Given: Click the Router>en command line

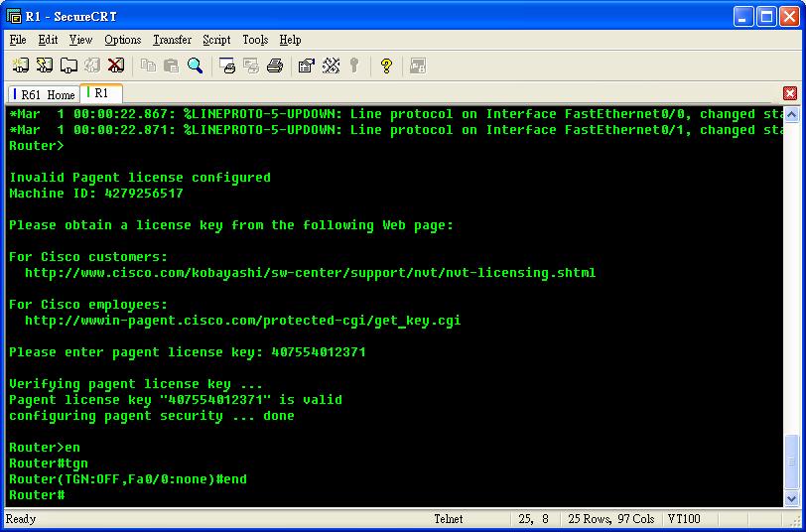Looking at the screenshot, I should (x=45, y=448).
